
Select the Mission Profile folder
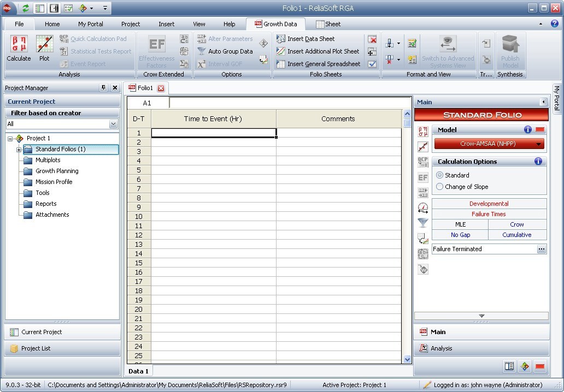pyautogui.click(x=54, y=182)
